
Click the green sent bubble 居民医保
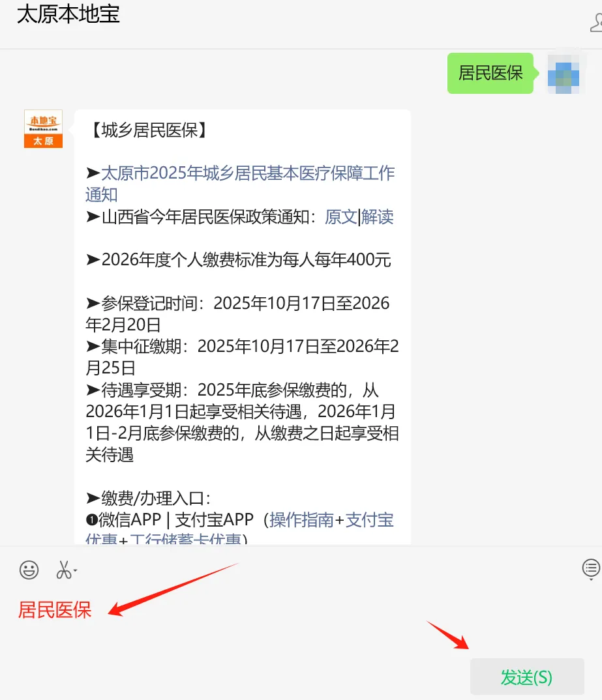[490, 73]
